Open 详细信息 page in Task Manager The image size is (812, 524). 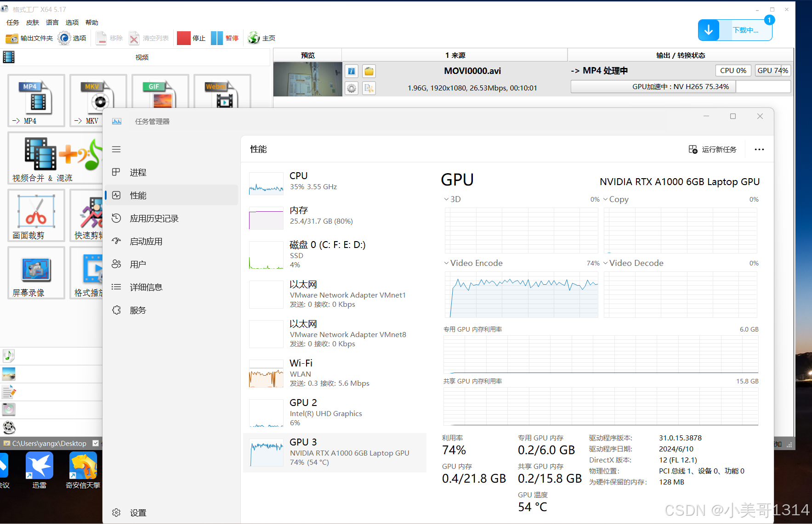(171, 287)
